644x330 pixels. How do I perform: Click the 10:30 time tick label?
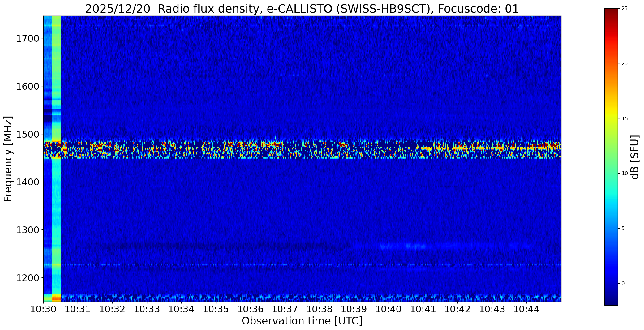[43, 309]
